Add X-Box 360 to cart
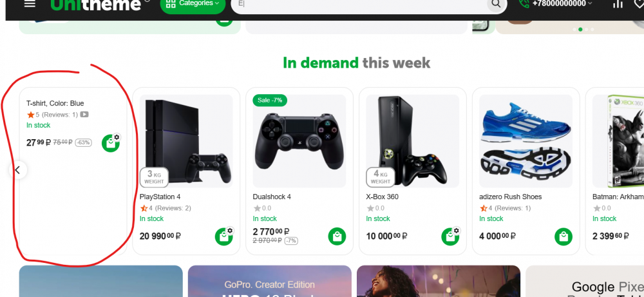Image resolution: width=644 pixels, height=297 pixels. (x=451, y=236)
